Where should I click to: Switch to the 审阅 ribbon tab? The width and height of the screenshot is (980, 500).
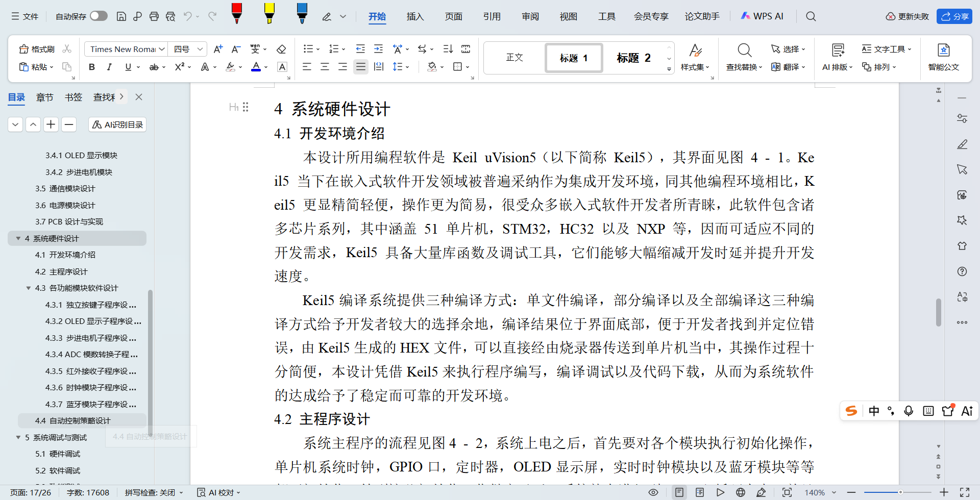click(530, 16)
